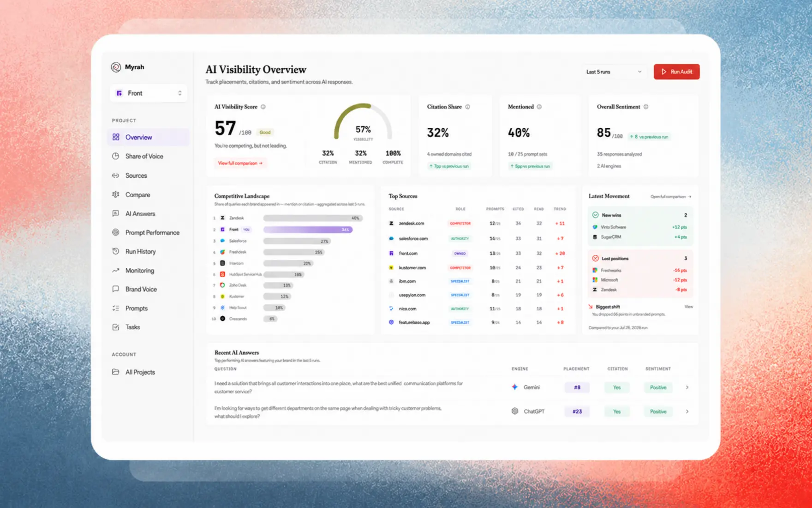Screen dimensions: 812x508
Task: Click the Gemini engine icon
Action: click(515, 387)
